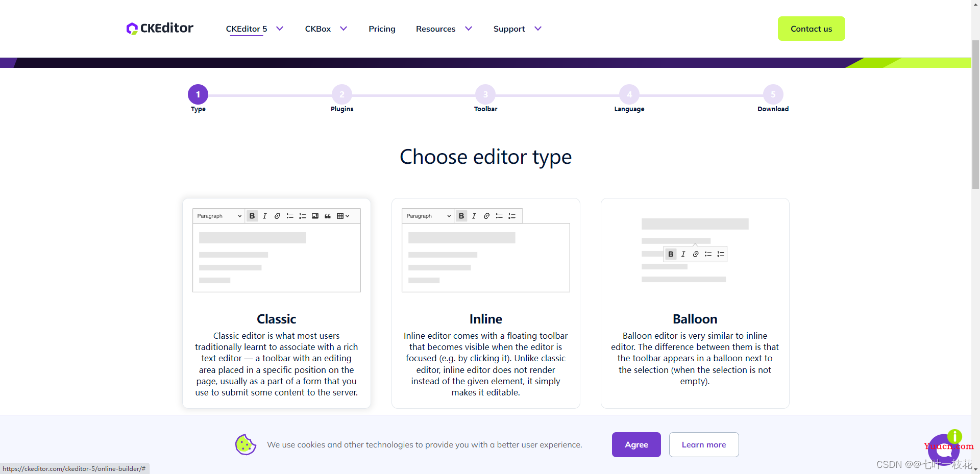Open the chat widget bubble
Viewport: 980px width, 474px height.
[944, 449]
